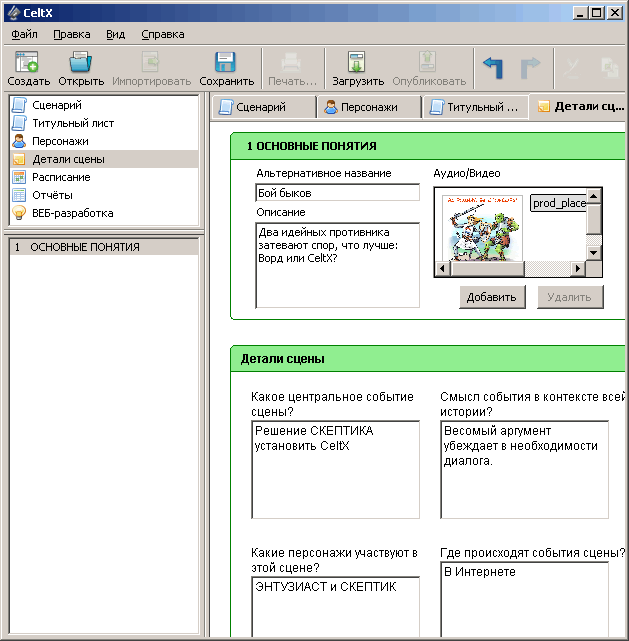Click media list scroll down arrow
This screenshot has height=641, width=629.
pos(593,253)
